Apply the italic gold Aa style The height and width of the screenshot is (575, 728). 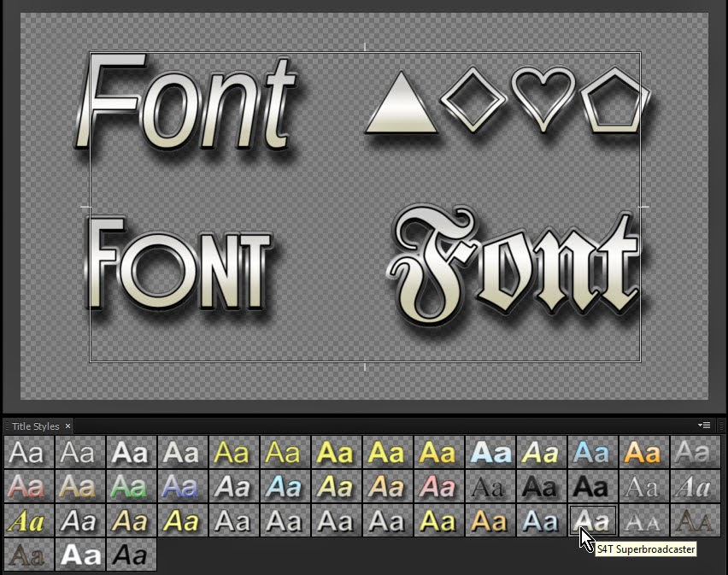click(26, 519)
